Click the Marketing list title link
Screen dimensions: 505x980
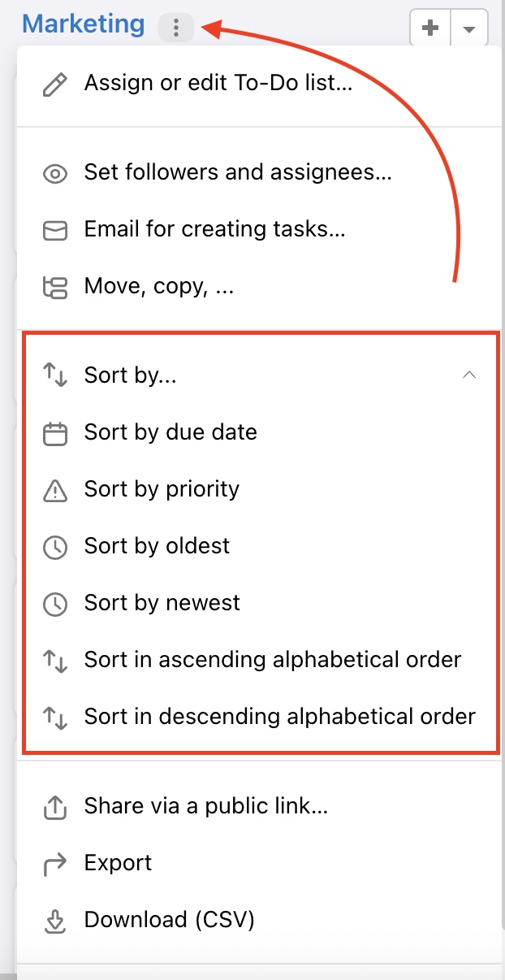pyautogui.click(x=83, y=24)
